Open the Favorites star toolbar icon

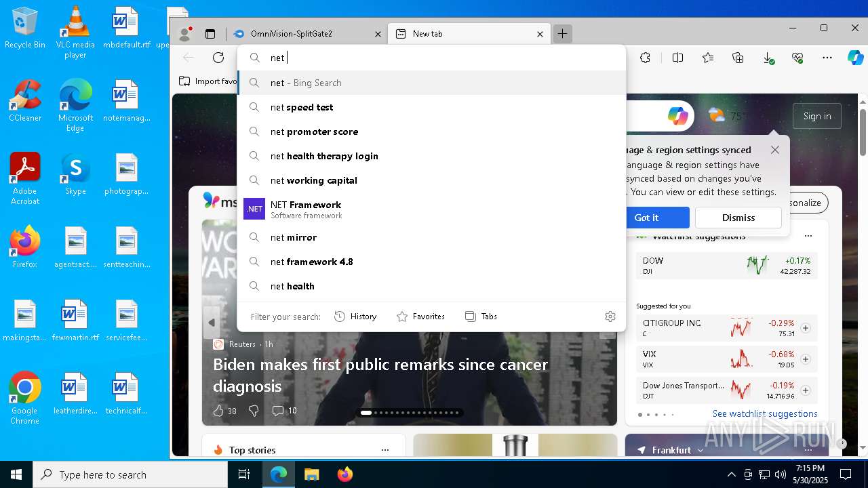tap(708, 58)
